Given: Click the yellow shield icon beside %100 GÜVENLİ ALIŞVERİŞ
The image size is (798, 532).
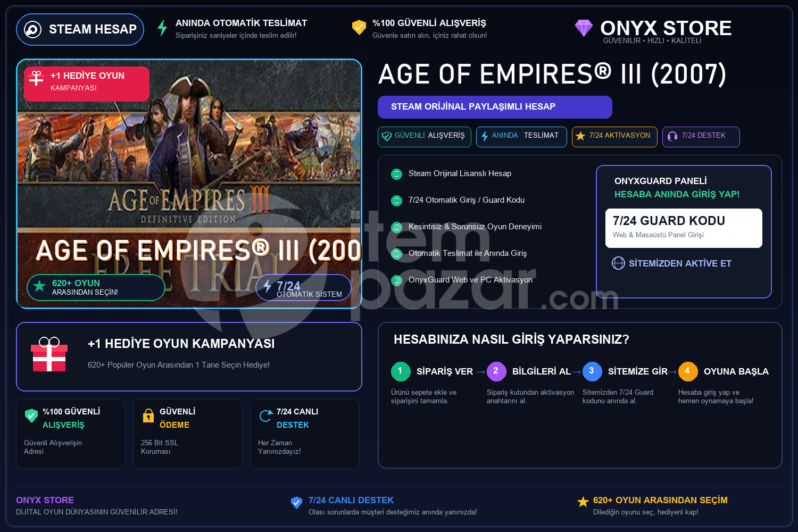Looking at the screenshot, I should click(x=359, y=27).
